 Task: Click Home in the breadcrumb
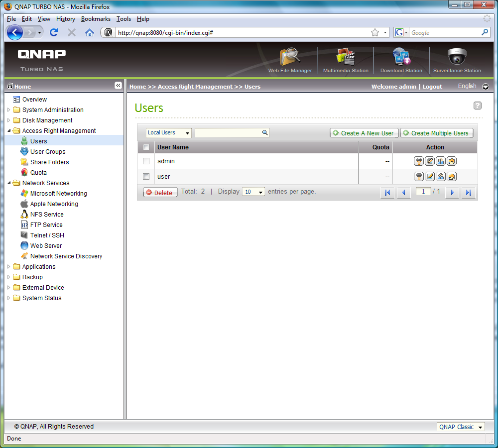pos(137,87)
